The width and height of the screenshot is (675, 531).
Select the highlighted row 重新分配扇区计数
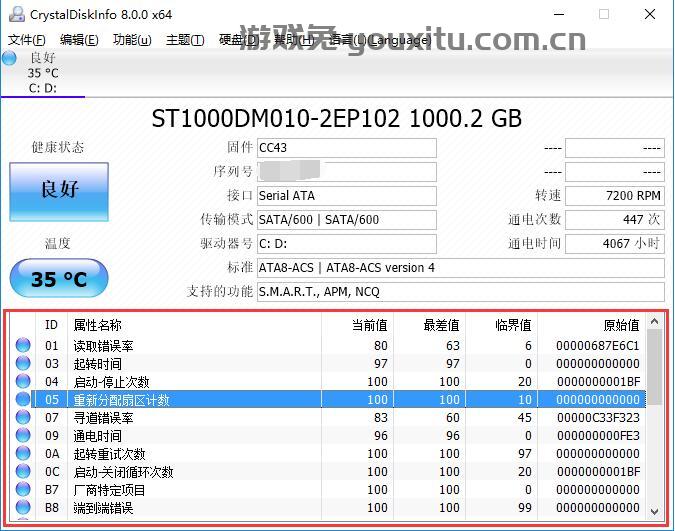(329, 400)
